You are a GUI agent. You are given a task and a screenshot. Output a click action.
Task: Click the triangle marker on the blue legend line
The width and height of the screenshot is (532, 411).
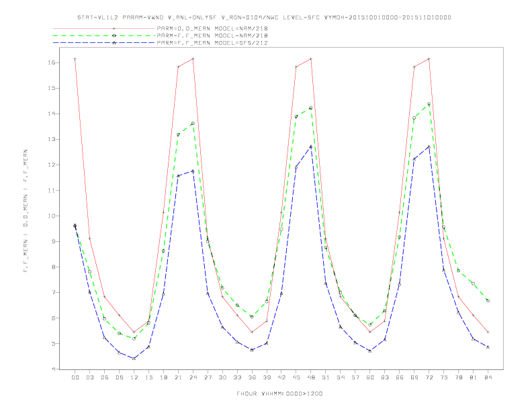click(114, 43)
